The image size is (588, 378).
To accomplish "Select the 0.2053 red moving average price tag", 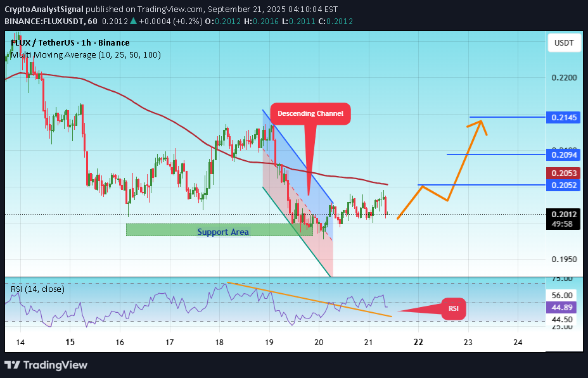I will tap(563, 173).
